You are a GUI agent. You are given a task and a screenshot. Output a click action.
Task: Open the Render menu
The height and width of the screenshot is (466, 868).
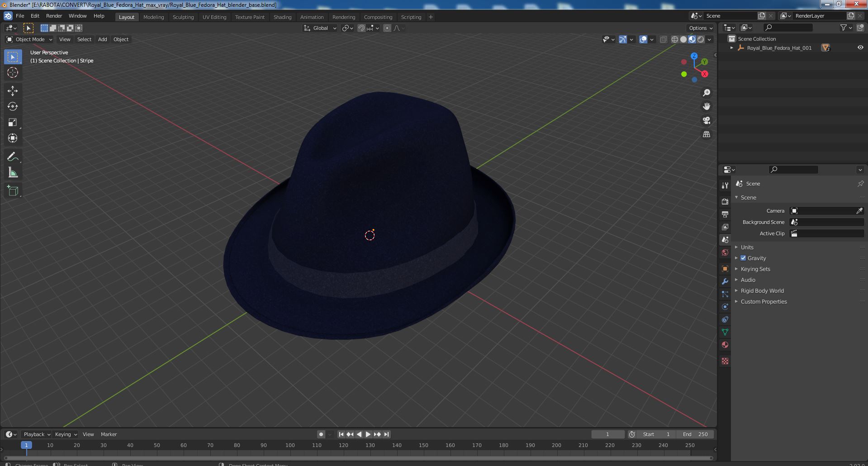click(54, 16)
